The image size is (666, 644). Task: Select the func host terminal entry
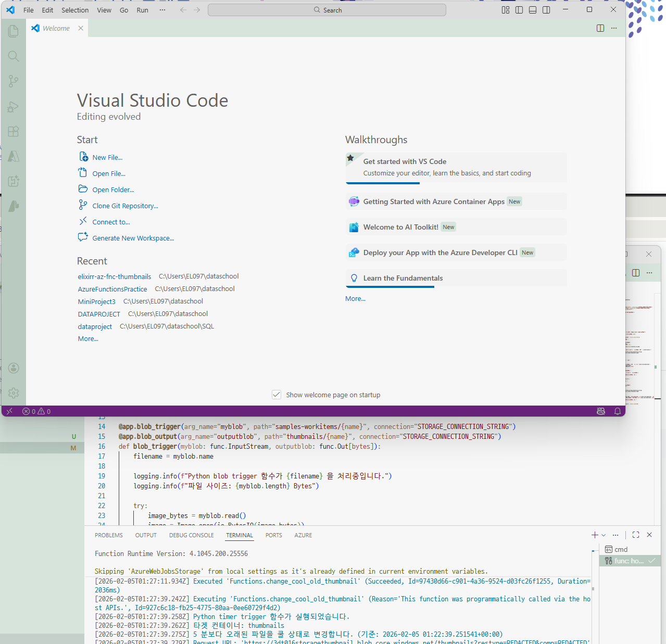[x=630, y=561]
